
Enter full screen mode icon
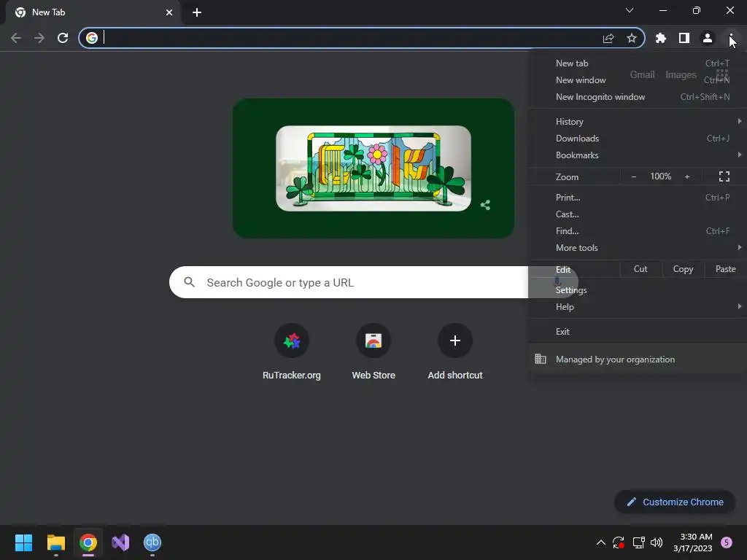(x=724, y=176)
